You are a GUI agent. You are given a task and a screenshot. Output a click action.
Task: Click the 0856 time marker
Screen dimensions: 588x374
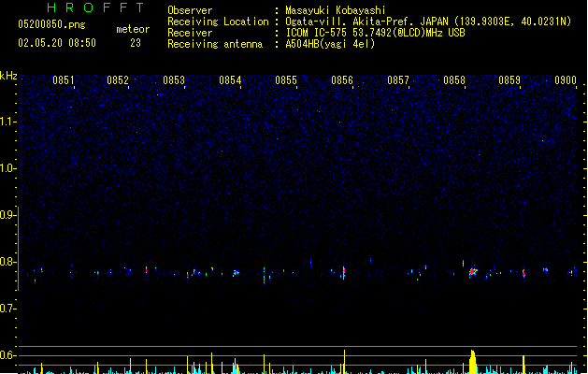click(x=342, y=80)
